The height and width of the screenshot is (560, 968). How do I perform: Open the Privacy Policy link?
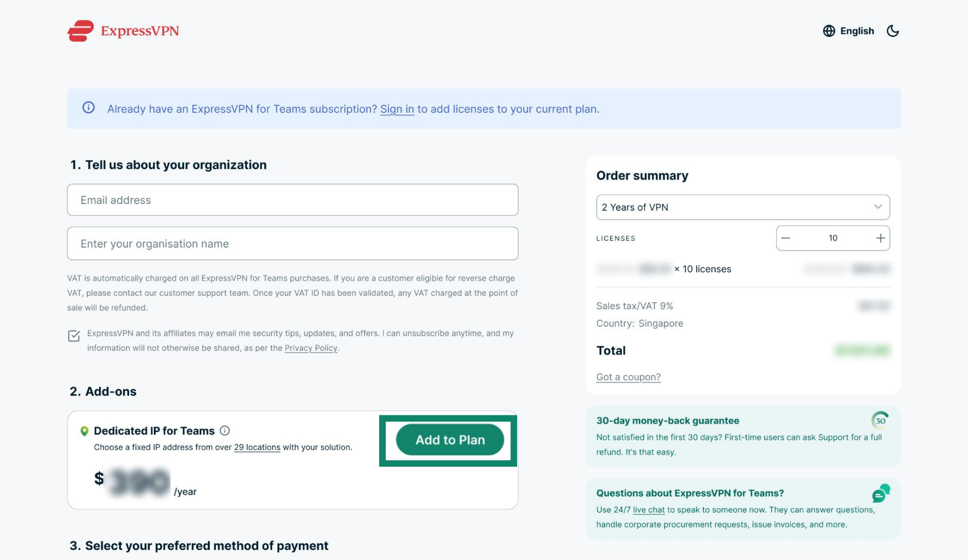[311, 348]
